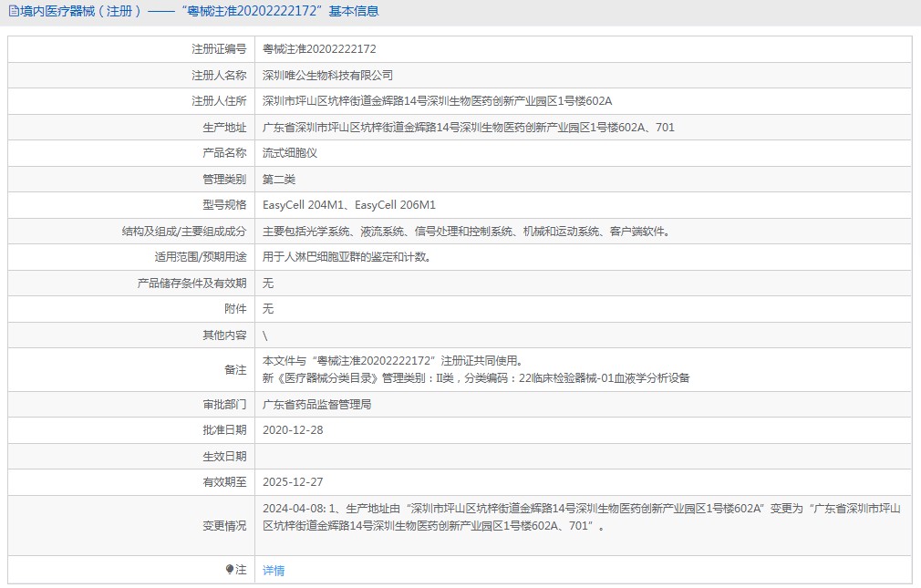Image resolution: width=921 pixels, height=588 pixels.
Task: Click the 结构及组成/主要组成成分 label
Action: click(x=184, y=232)
